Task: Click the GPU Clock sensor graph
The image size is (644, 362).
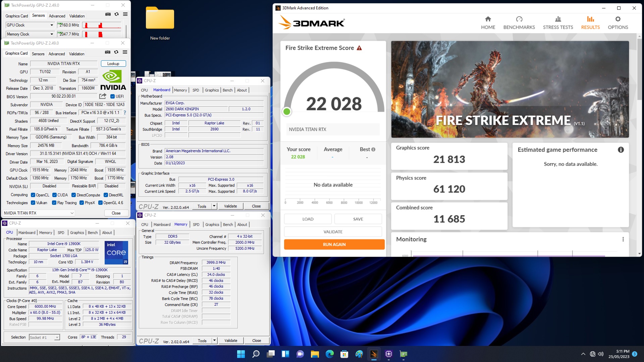Action: coord(102,25)
